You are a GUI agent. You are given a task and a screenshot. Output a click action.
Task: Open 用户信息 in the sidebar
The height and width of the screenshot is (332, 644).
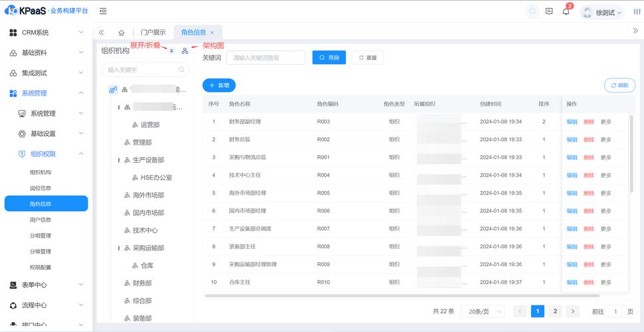(x=41, y=220)
